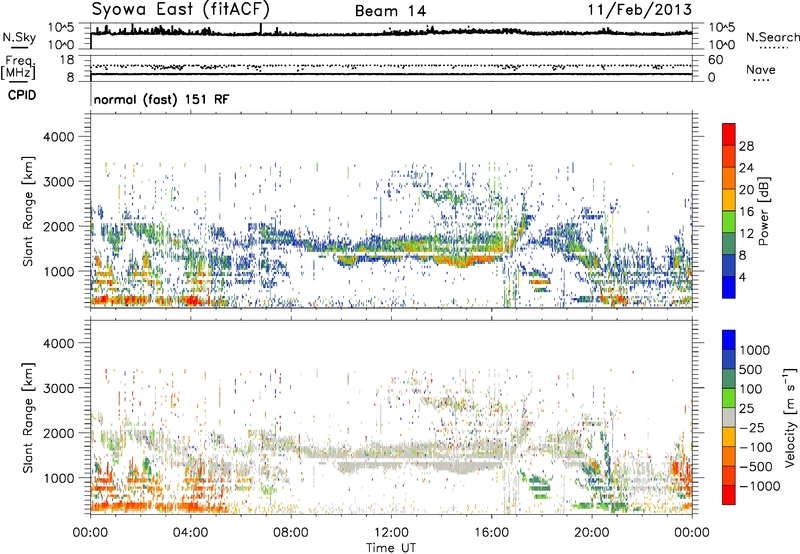Screen dimensions: 800x554
Task: Click the '12:00' time axis label
Action: coord(391,533)
